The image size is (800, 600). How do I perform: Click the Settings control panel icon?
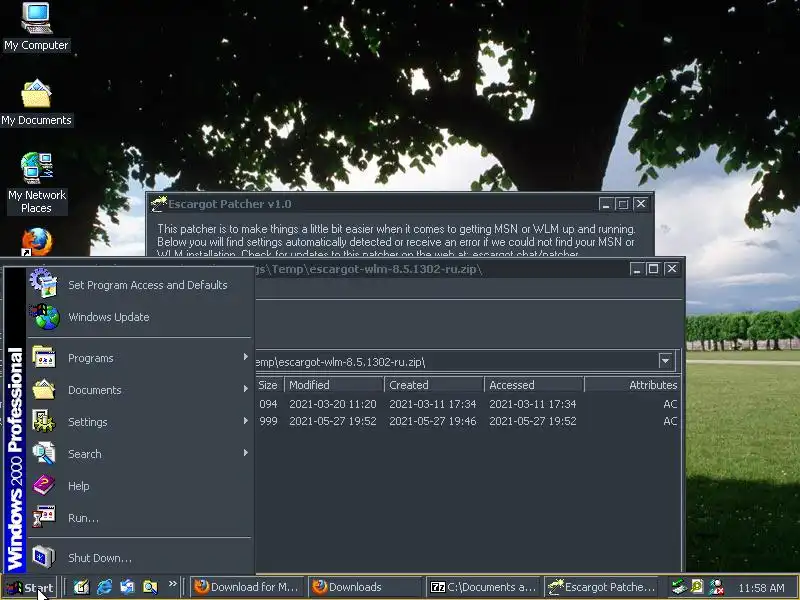(x=44, y=421)
